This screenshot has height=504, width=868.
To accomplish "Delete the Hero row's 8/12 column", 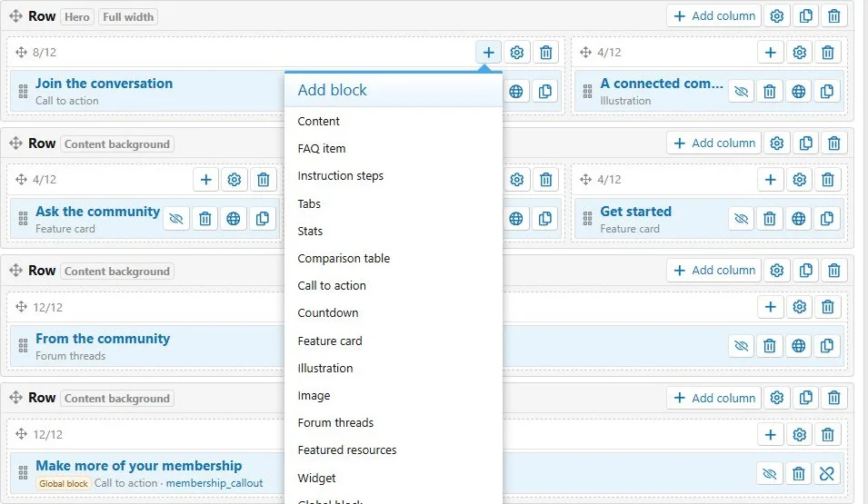I will 546,52.
